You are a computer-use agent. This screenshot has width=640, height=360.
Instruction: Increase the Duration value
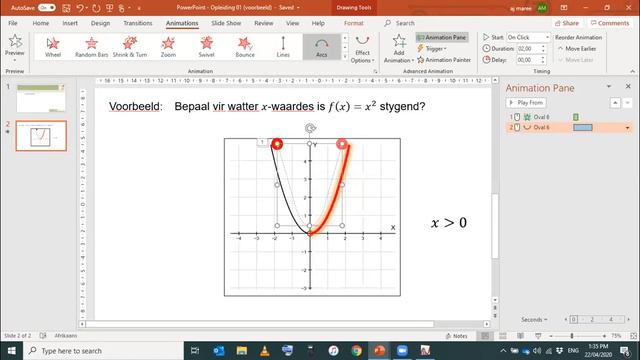point(543,47)
